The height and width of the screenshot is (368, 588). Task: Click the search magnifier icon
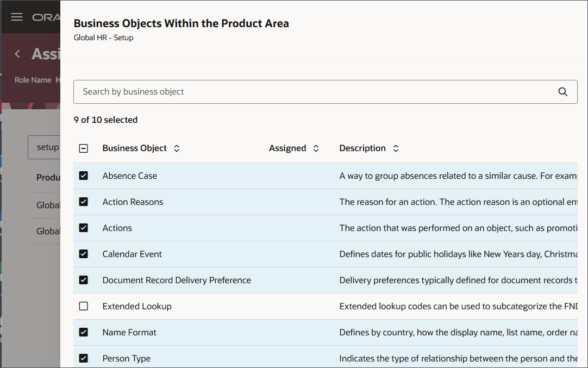click(x=562, y=92)
